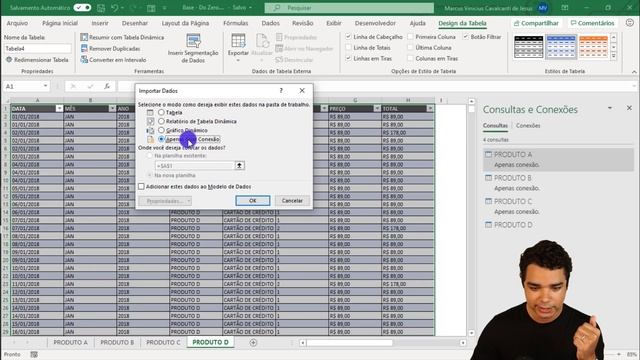This screenshot has width=640, height=360.
Task: Expand the Name Box dropdown arrow
Action: coord(45,86)
